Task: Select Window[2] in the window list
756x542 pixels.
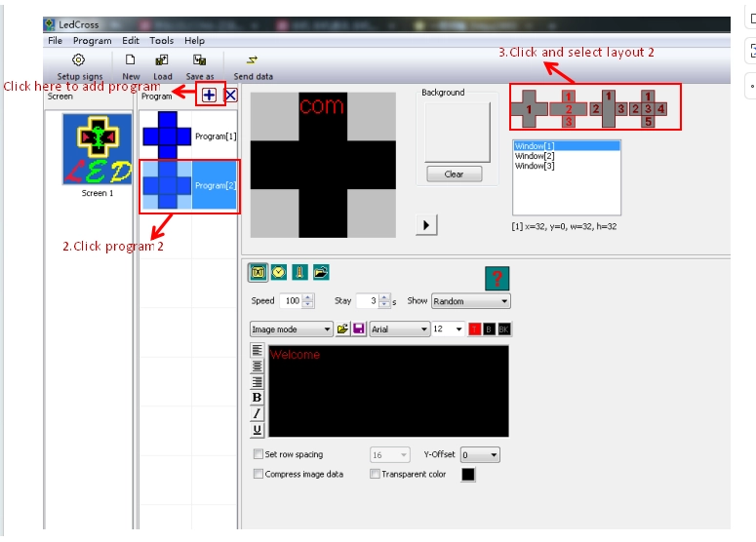Action: (x=567, y=156)
